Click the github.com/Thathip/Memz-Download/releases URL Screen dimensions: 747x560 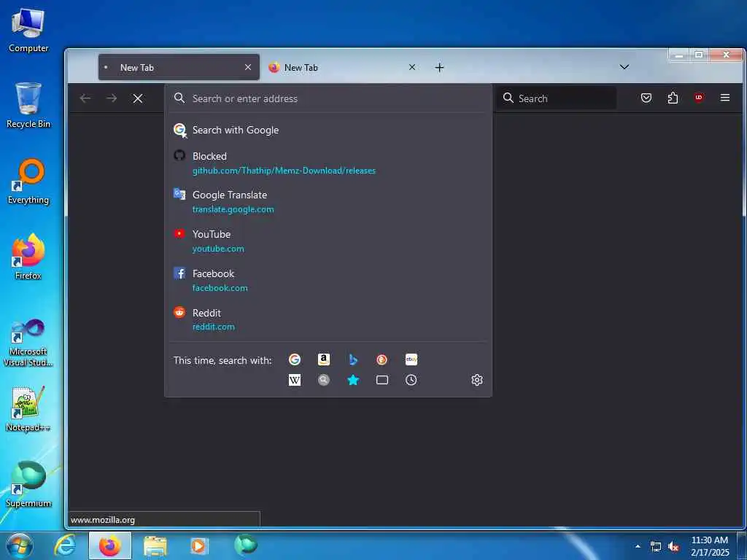click(x=284, y=171)
